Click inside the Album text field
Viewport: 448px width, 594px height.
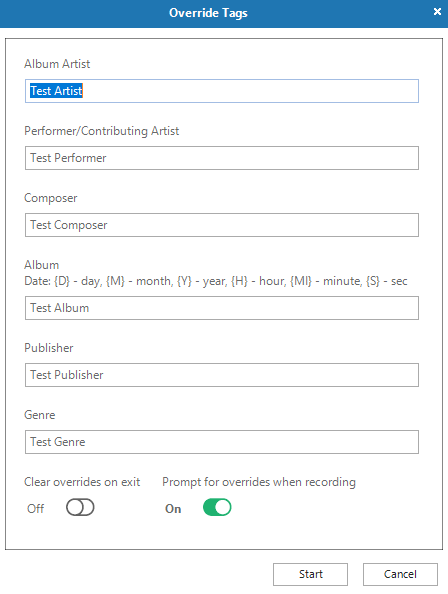pos(222,308)
